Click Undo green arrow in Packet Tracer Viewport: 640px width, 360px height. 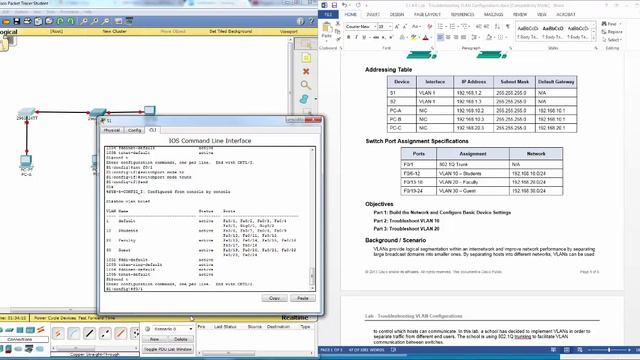tap(60, 21)
